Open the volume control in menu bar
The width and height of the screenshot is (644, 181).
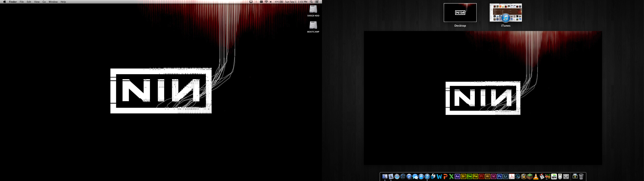[271, 2]
